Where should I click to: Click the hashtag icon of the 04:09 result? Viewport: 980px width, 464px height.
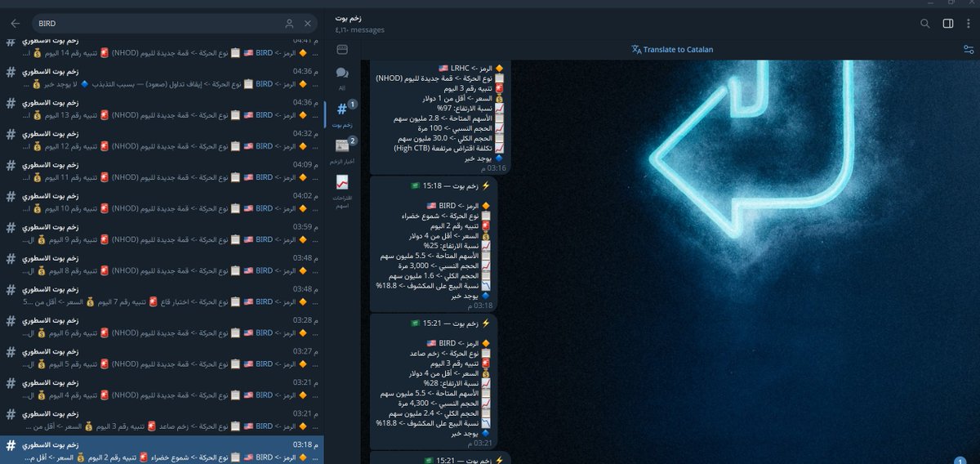[11, 166]
